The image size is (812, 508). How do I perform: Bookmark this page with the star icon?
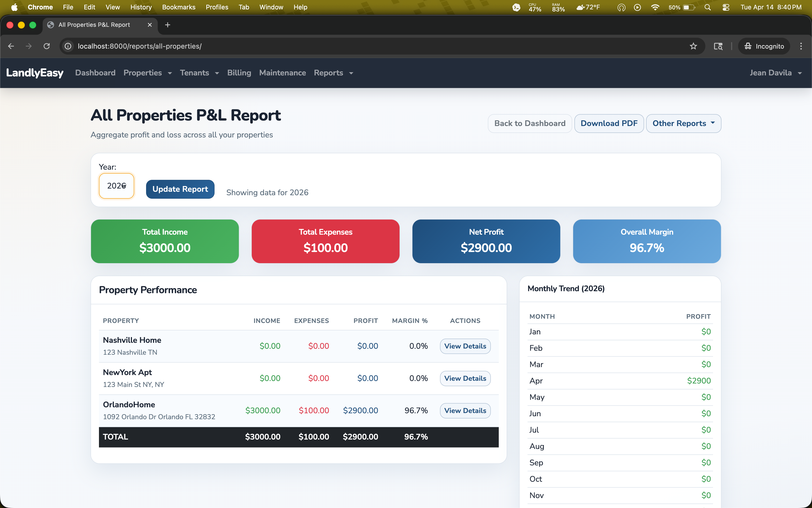pos(693,46)
